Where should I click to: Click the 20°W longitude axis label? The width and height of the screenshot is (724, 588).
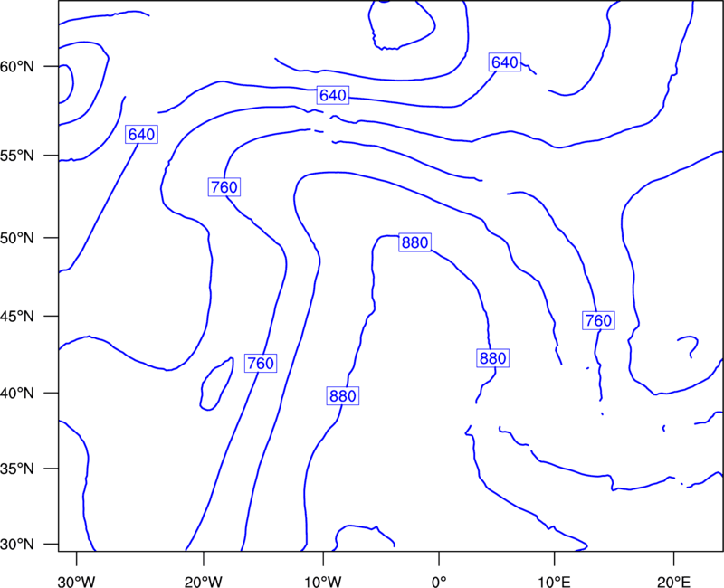(x=204, y=582)
